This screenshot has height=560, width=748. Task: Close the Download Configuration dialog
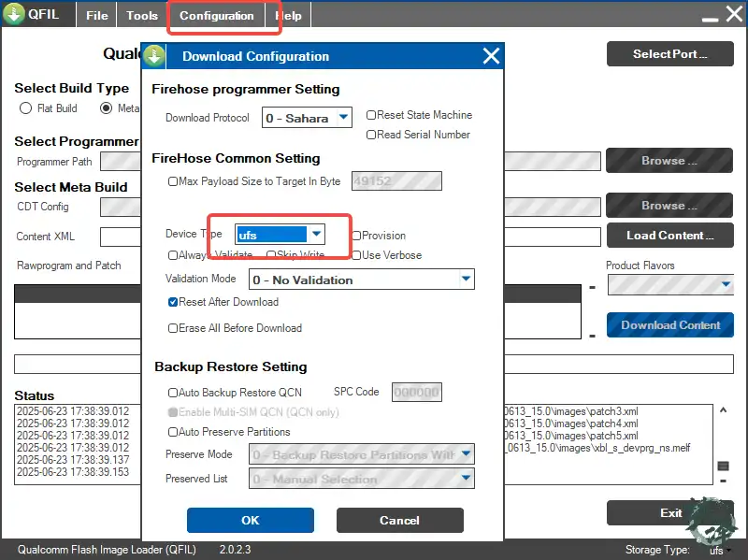coord(491,56)
